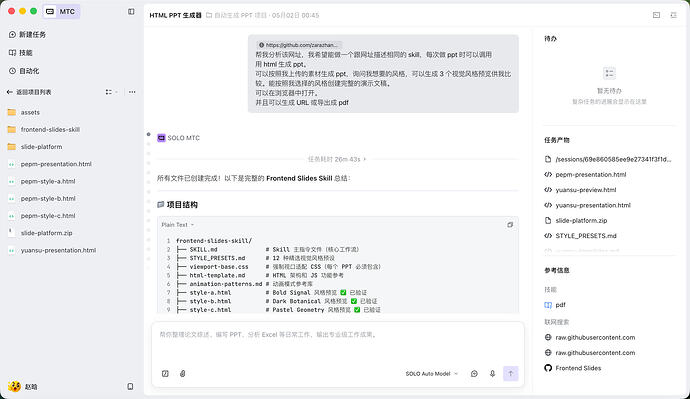Click the 参考信息 section title
Image resolution: width=690 pixels, height=399 pixels.
[x=557, y=270]
